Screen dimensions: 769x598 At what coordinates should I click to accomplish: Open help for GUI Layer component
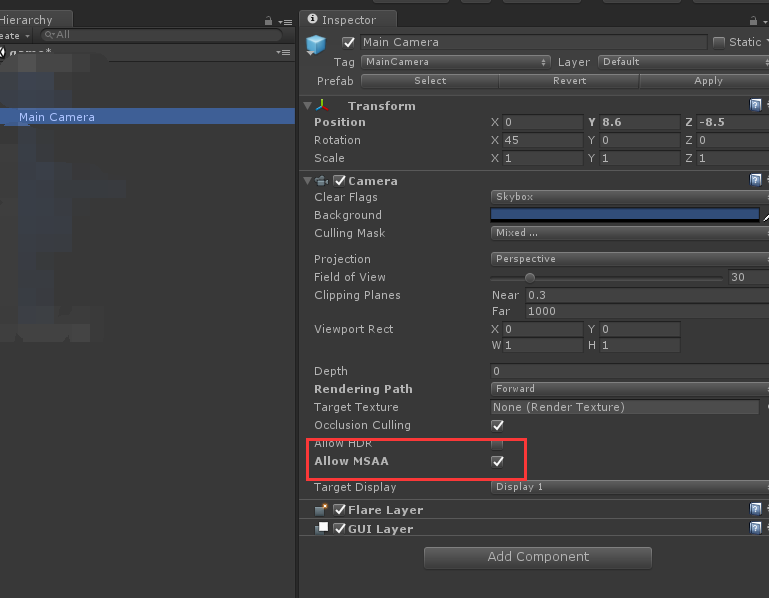[755, 528]
